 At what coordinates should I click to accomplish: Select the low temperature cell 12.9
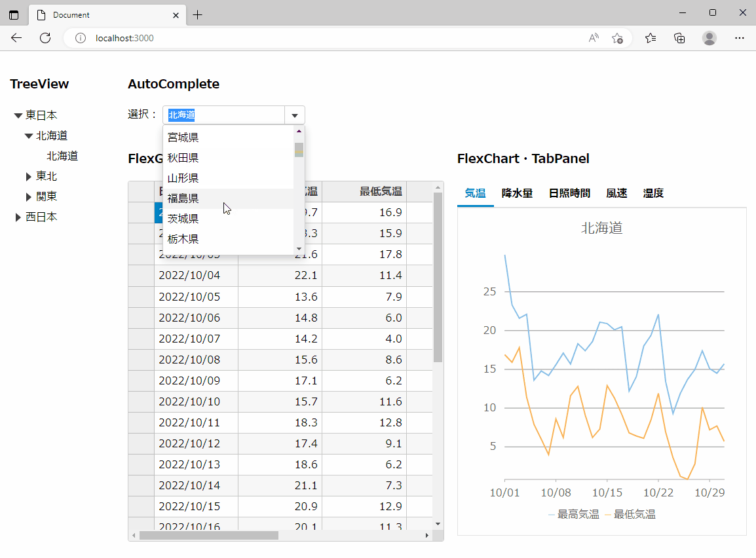coord(364,506)
